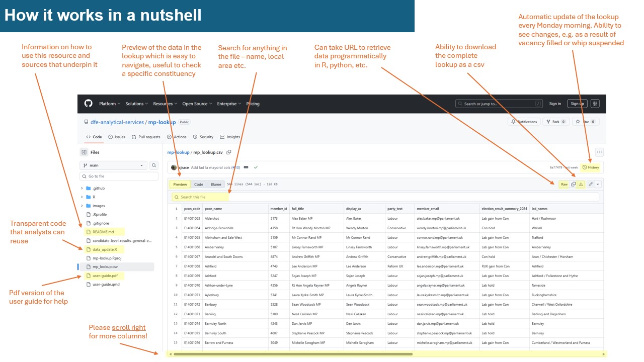Screen dimensions: 644x362
Task: Download the raw CSV file icon
Action: [x=581, y=185]
